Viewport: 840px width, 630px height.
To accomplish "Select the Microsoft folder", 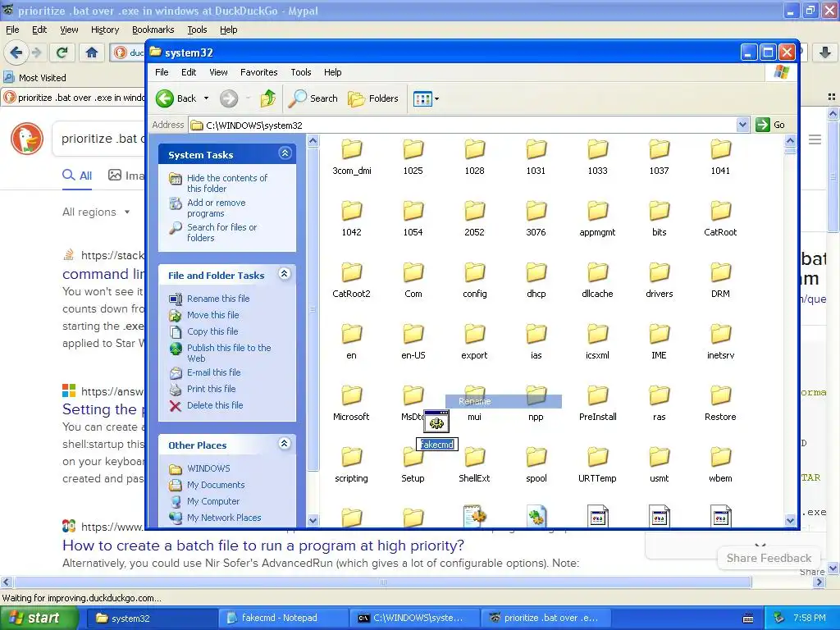I will tap(351, 404).
